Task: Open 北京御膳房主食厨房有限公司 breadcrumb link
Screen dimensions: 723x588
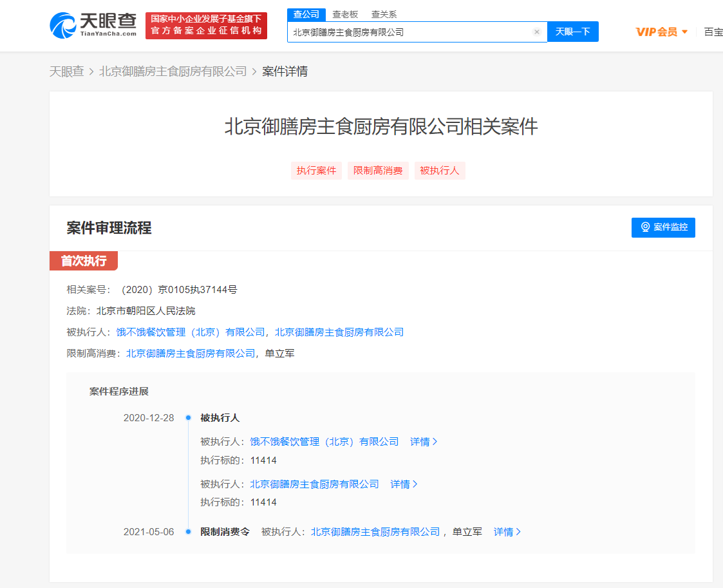Action: tap(173, 71)
